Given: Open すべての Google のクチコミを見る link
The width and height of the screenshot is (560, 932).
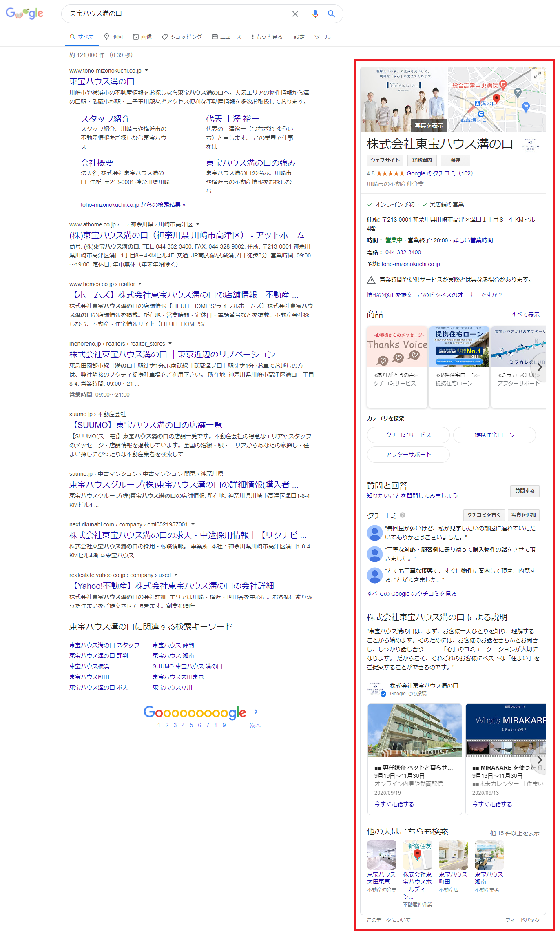Looking at the screenshot, I should (412, 594).
